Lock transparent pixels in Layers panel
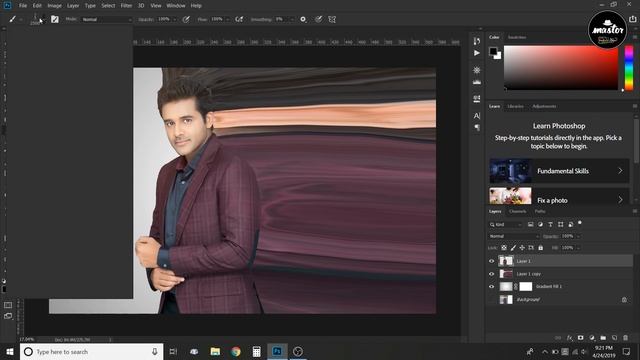 pyautogui.click(x=504, y=248)
